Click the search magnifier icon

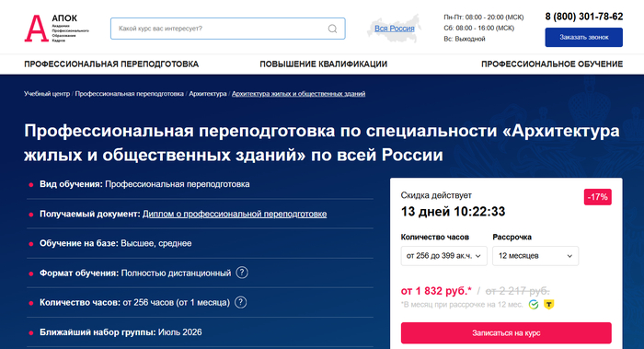(x=332, y=29)
